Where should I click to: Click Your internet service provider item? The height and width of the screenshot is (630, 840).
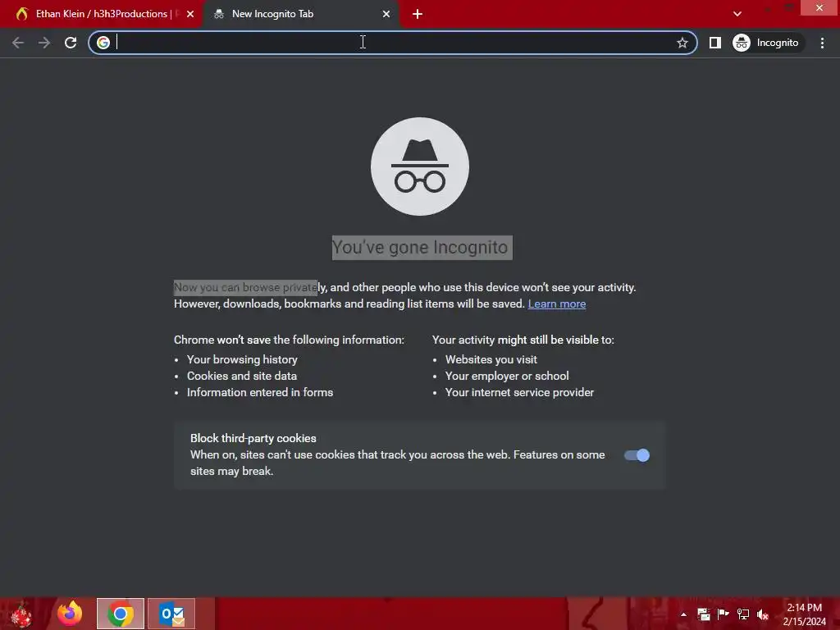tap(519, 393)
